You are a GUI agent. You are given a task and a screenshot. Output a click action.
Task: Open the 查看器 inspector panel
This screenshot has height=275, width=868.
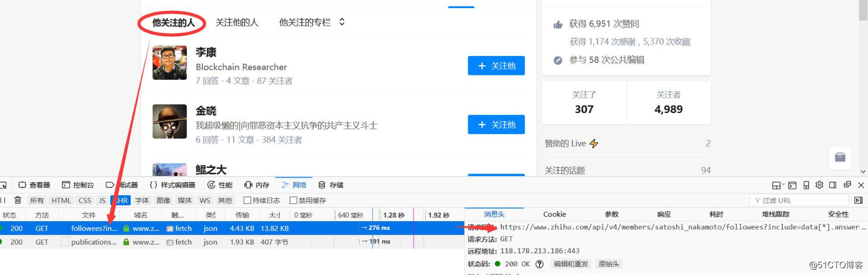pos(34,185)
